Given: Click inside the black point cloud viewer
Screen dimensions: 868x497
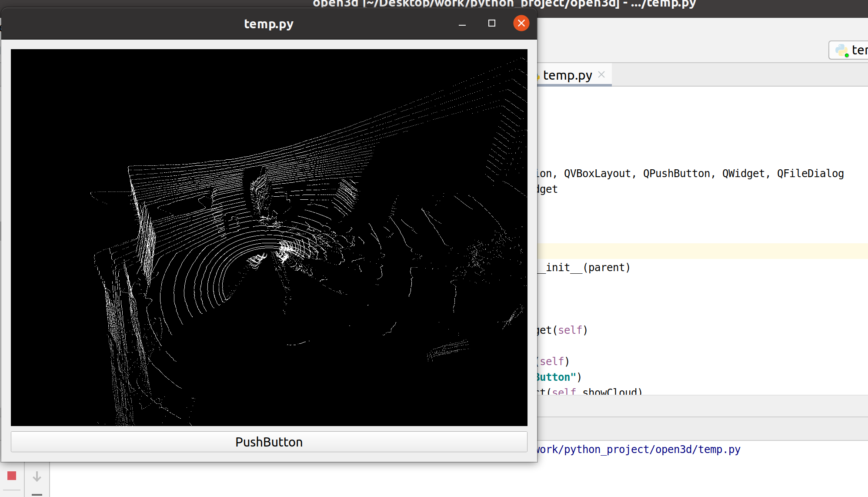Looking at the screenshot, I should coord(269,237).
